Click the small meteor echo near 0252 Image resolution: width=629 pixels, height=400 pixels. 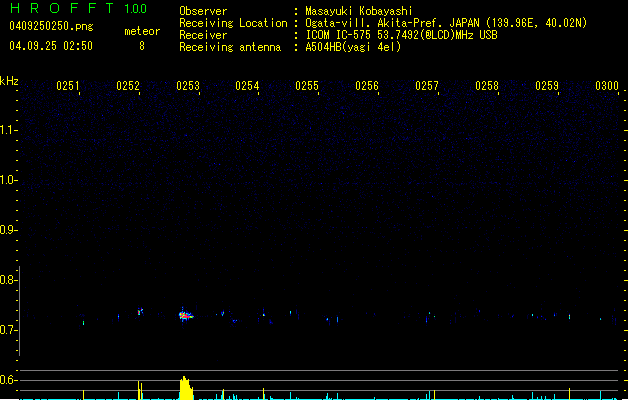tap(140, 311)
